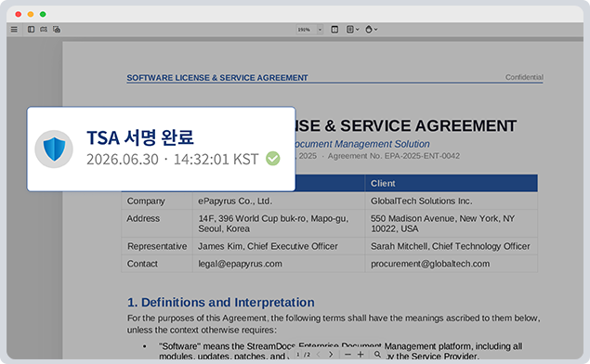590x364 pixels.
Task: Click the "Agreement No. EPA-2025-ENT-0042" text
Action: point(394,156)
